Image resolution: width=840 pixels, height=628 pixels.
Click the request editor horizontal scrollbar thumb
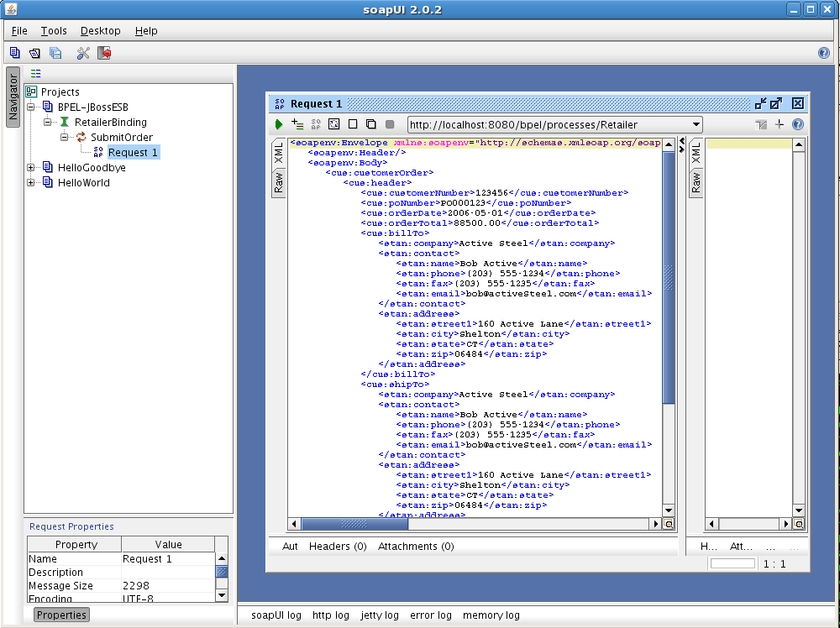tap(354, 524)
